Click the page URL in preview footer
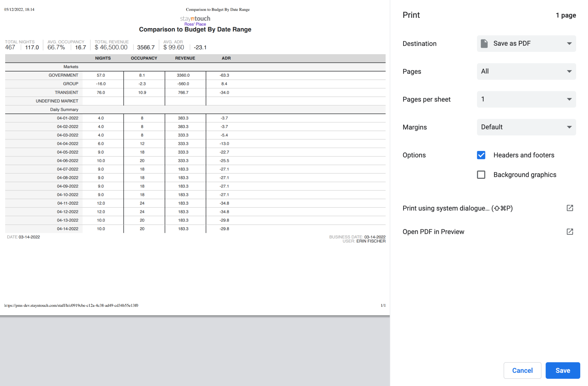The image size is (588, 386). pyautogui.click(x=71, y=305)
